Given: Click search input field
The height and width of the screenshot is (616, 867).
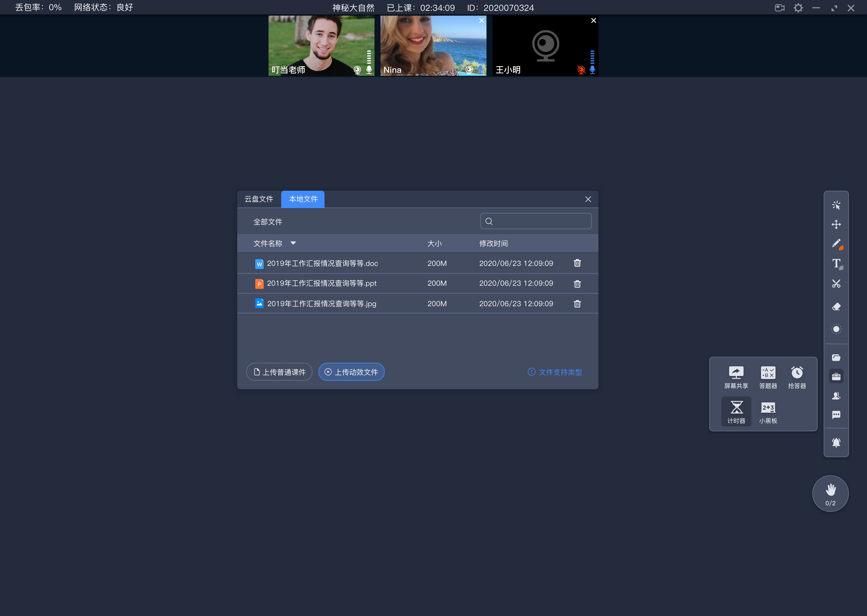Looking at the screenshot, I should pyautogui.click(x=536, y=221).
